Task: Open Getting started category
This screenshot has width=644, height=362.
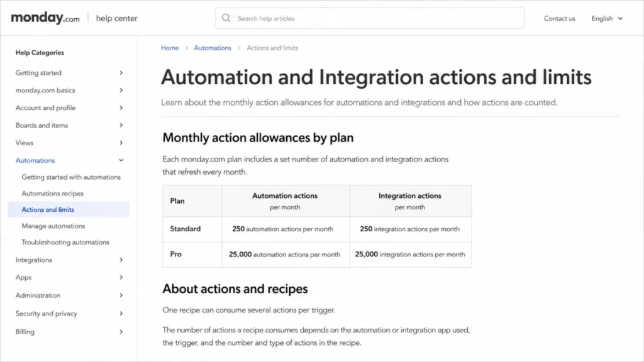Action: (x=38, y=73)
